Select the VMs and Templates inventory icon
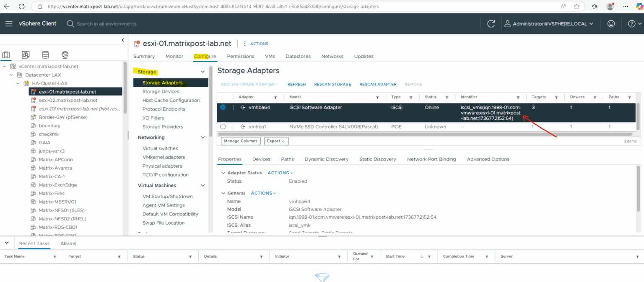This screenshot has height=282, width=644. pos(25,54)
